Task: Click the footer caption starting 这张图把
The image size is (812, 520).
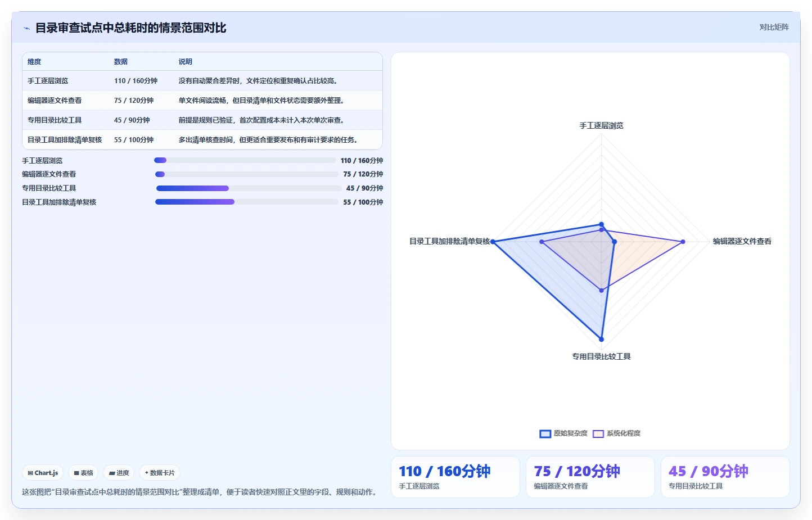Action: (x=200, y=492)
